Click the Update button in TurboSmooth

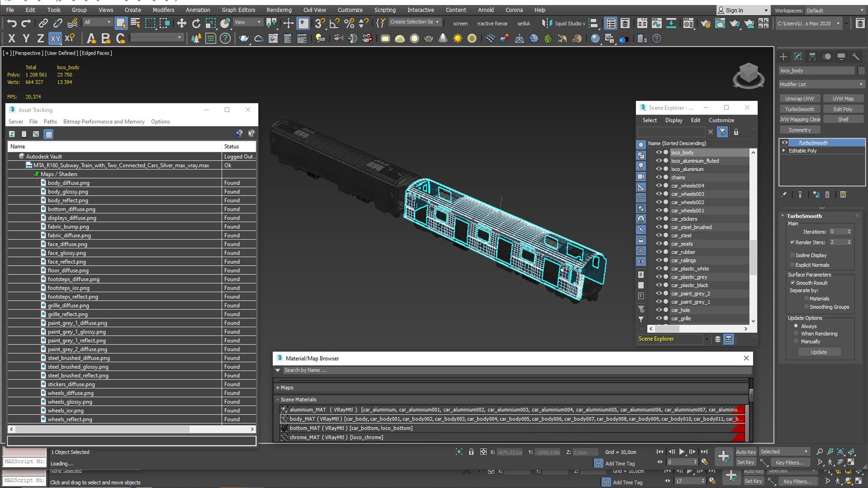[819, 352]
